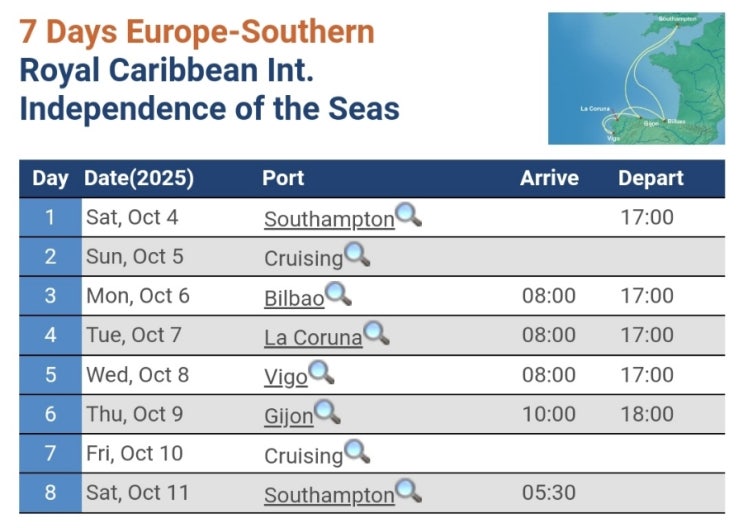Open magnifier icon for Friday Cruising
743x528 pixels.
pos(357,452)
